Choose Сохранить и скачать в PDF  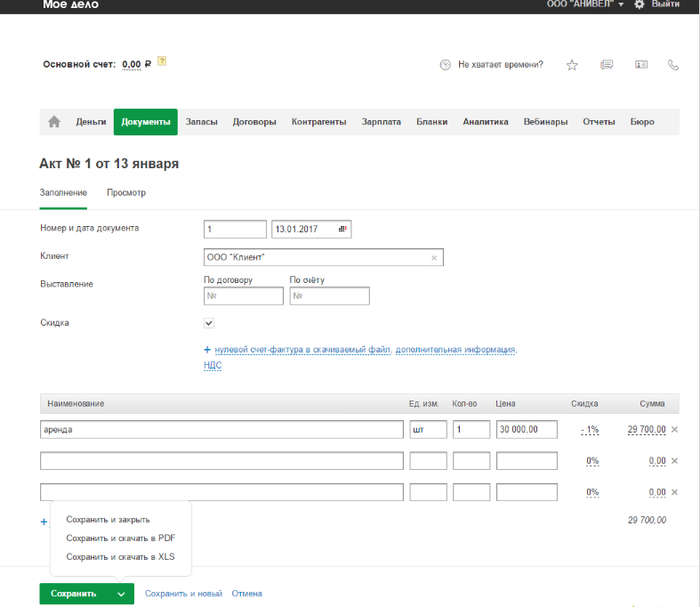(x=120, y=538)
